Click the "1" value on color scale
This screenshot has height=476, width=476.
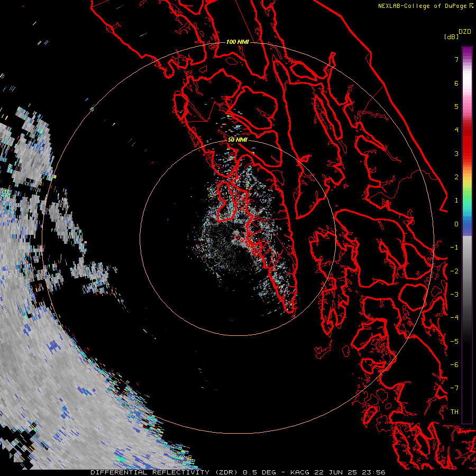click(456, 200)
